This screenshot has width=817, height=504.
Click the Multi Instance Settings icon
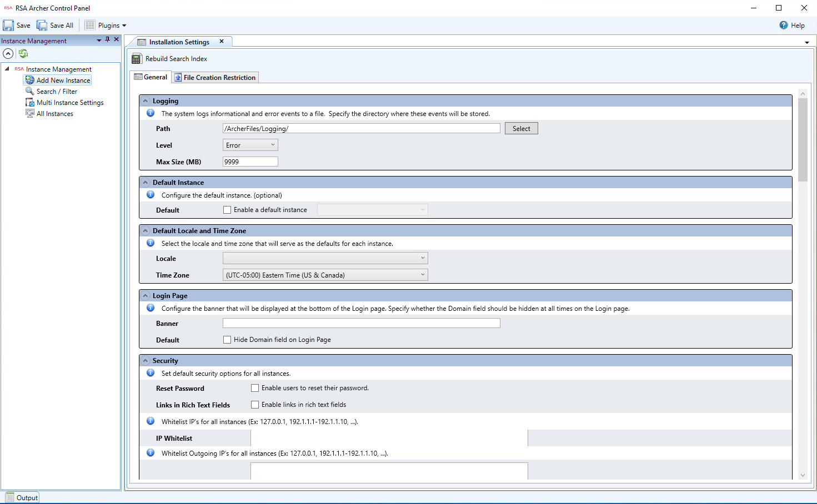[30, 102]
